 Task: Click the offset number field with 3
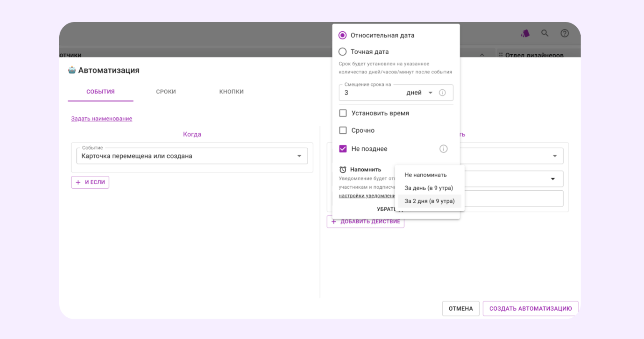(371, 93)
